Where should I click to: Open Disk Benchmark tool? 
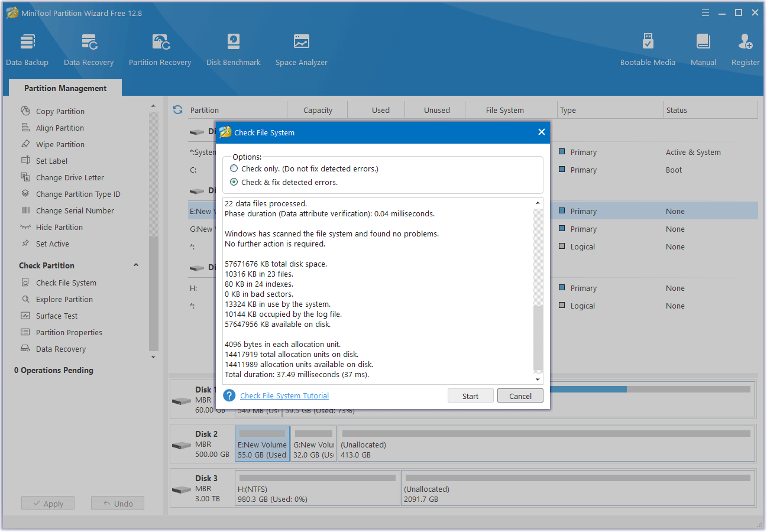(x=233, y=50)
